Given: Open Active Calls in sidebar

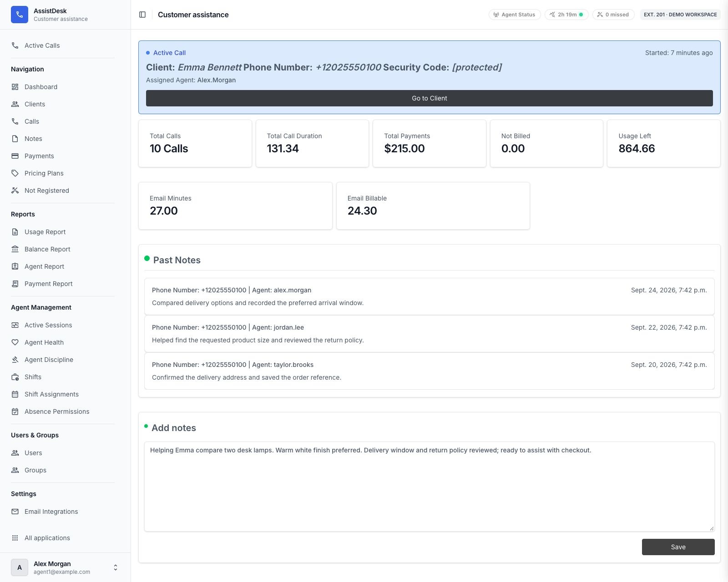Looking at the screenshot, I should pos(63,45).
